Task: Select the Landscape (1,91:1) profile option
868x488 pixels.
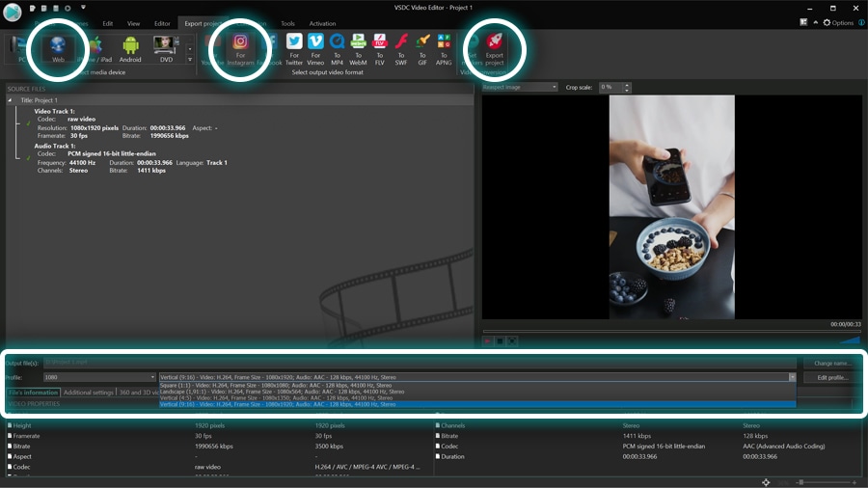Action: coord(477,392)
